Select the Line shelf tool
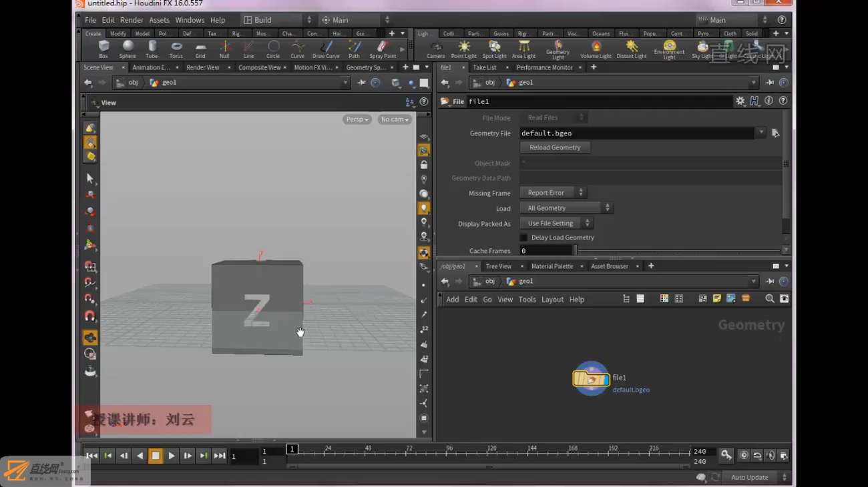 [248, 49]
